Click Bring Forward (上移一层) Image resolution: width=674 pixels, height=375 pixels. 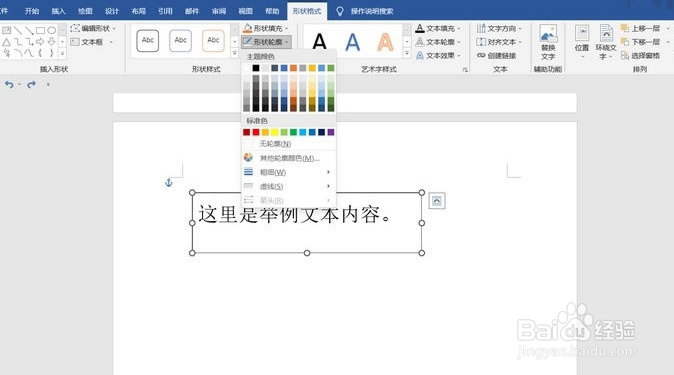pyautogui.click(x=640, y=28)
